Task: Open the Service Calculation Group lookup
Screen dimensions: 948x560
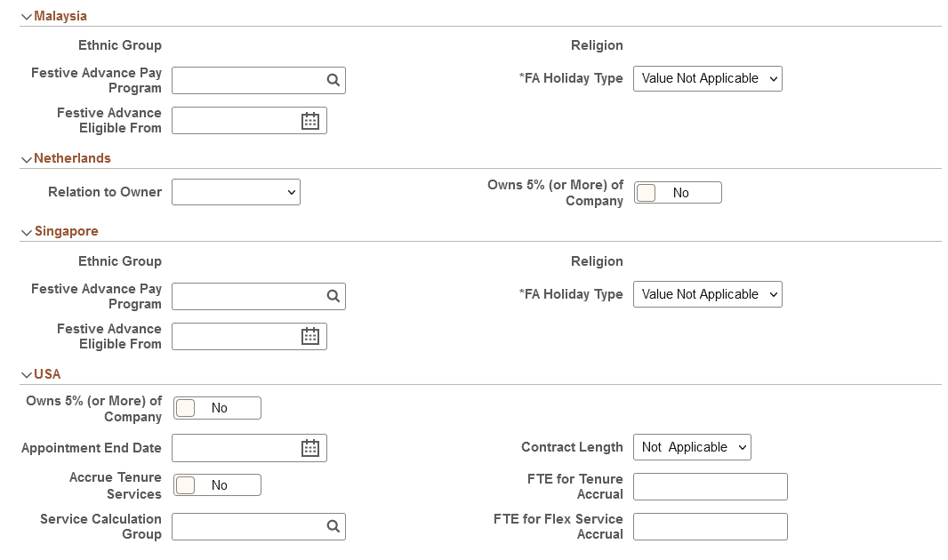Action: 333,526
